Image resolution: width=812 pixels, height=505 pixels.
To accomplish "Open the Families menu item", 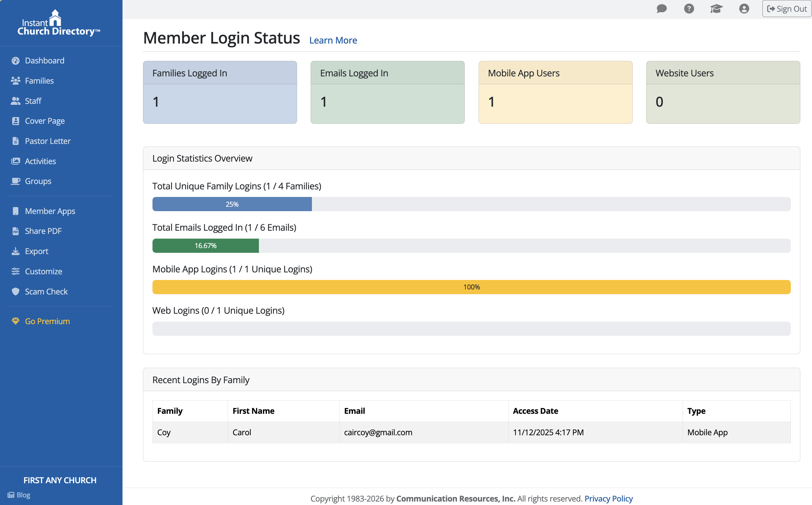I will coord(39,81).
